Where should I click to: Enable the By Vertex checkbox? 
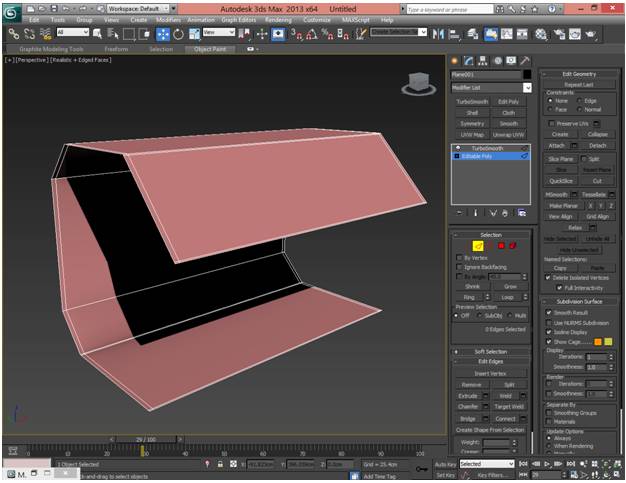click(x=459, y=258)
